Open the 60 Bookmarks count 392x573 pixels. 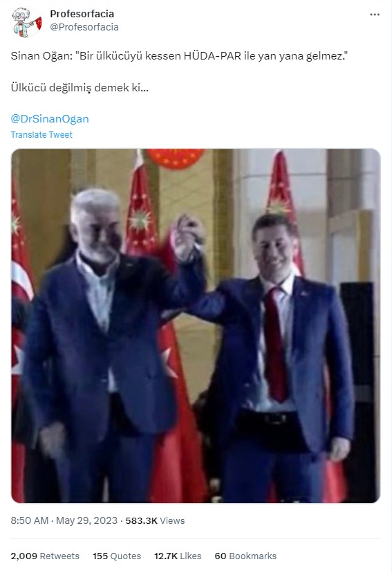245,556
